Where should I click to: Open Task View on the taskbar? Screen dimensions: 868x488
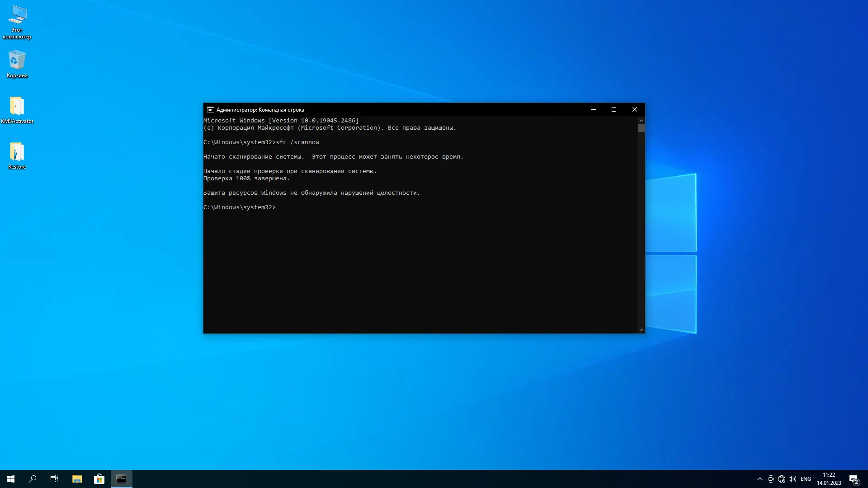tap(54, 479)
